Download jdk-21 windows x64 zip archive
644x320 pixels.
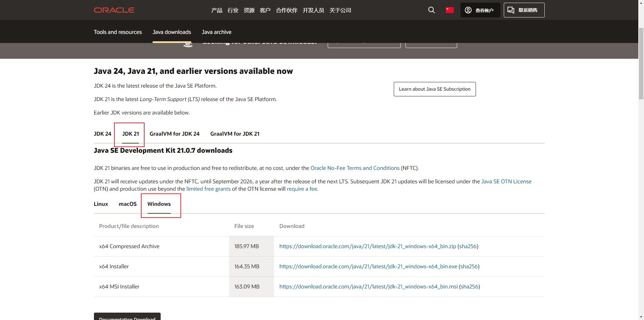tap(367, 246)
